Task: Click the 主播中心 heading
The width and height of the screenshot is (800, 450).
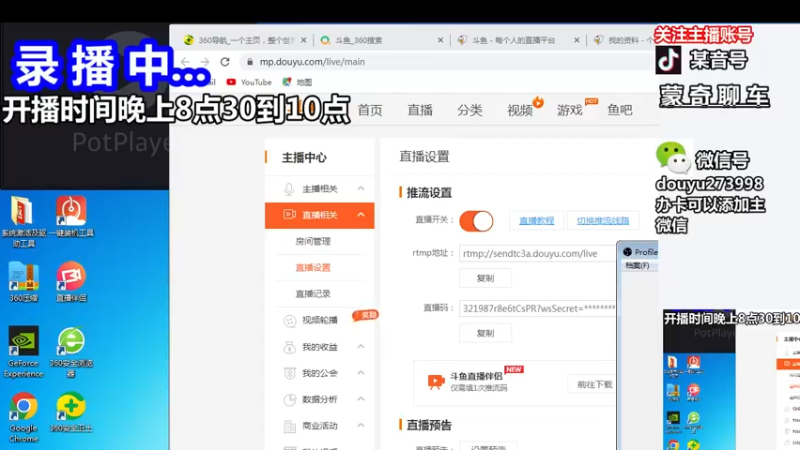Action: (x=304, y=158)
